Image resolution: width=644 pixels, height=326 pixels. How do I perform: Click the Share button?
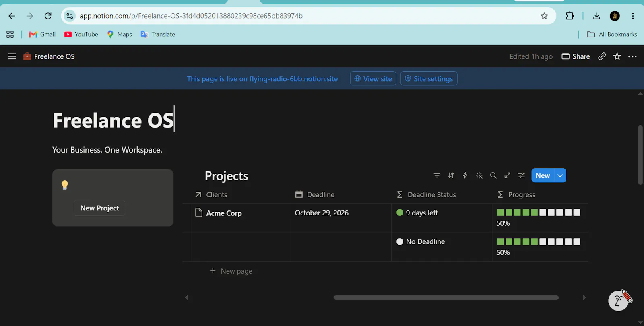576,56
